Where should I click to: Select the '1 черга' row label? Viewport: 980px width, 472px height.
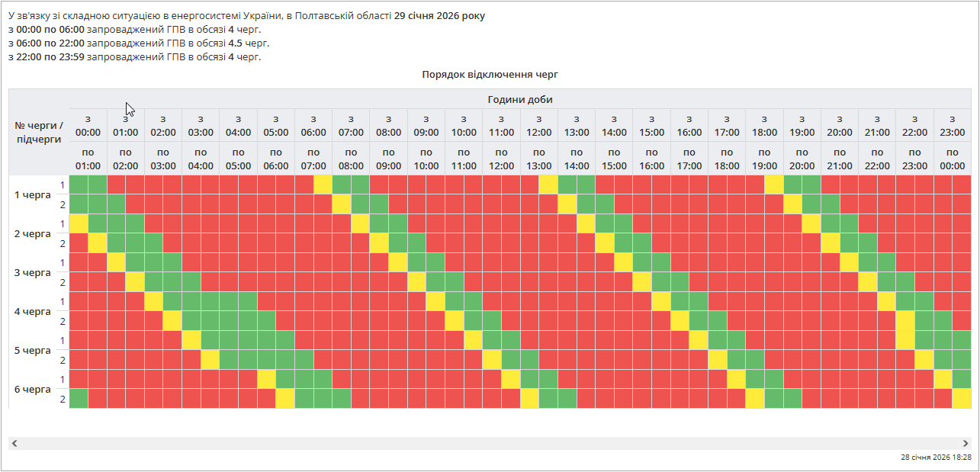[x=33, y=194]
